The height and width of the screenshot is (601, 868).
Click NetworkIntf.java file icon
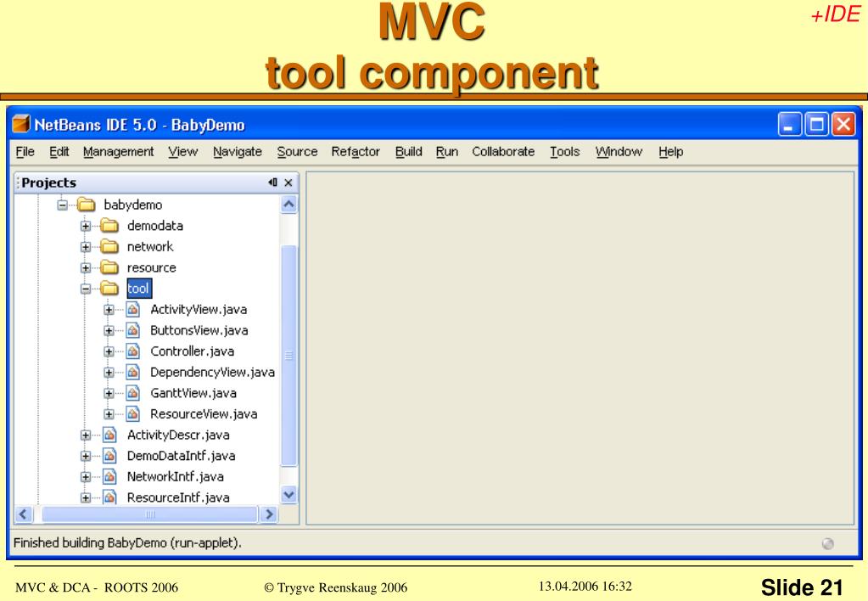pyautogui.click(x=109, y=476)
